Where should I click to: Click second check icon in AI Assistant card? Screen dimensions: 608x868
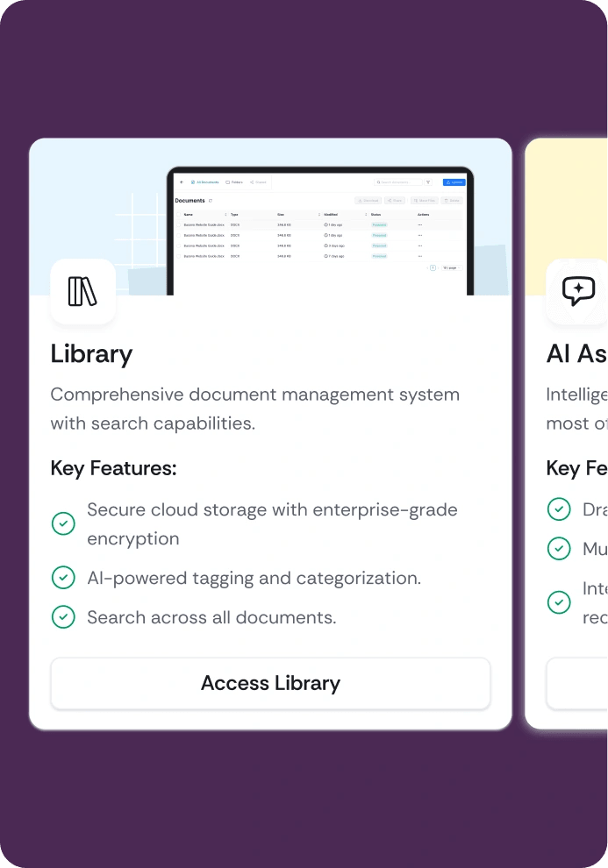[559, 548]
